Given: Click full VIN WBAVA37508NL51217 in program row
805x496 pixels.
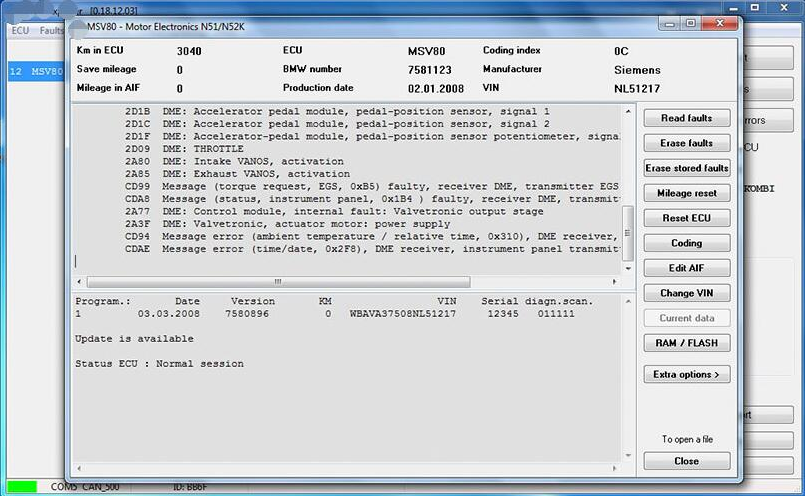Looking at the screenshot, I should [x=402, y=314].
